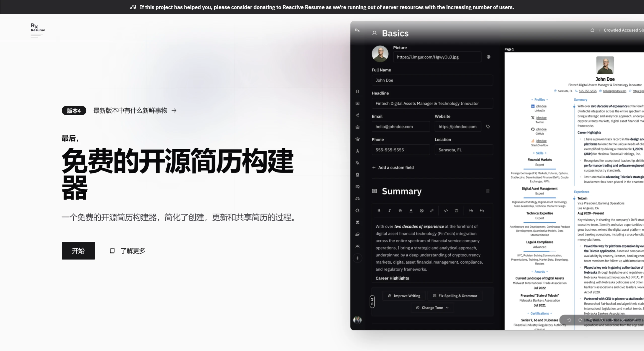Screen dimensions: 644x351
Task: Click the tag icon next to Website
Action: click(488, 127)
